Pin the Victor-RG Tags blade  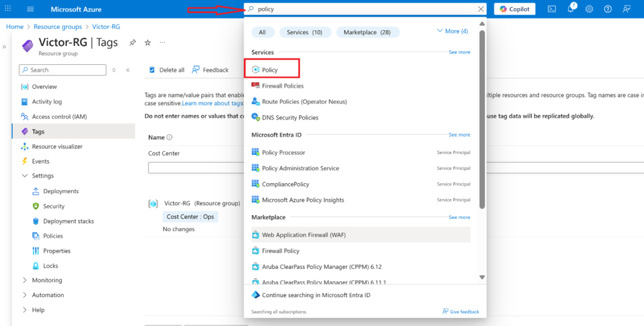coord(133,43)
